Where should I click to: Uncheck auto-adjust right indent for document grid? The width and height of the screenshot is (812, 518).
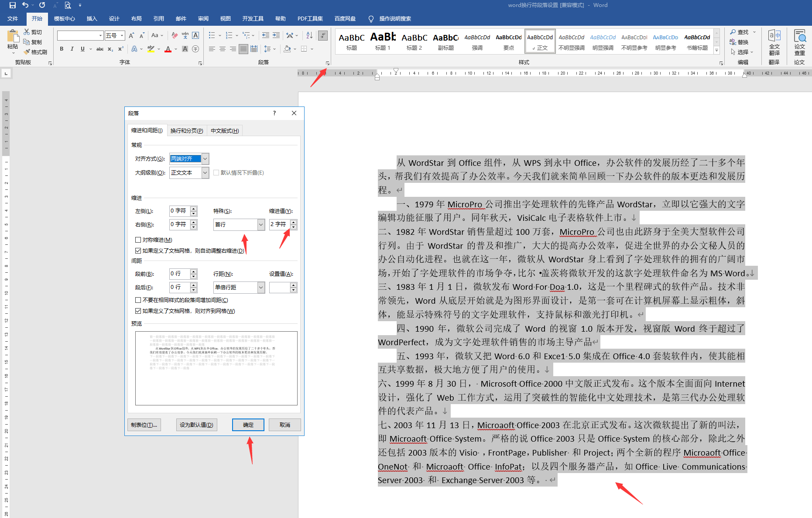138,251
